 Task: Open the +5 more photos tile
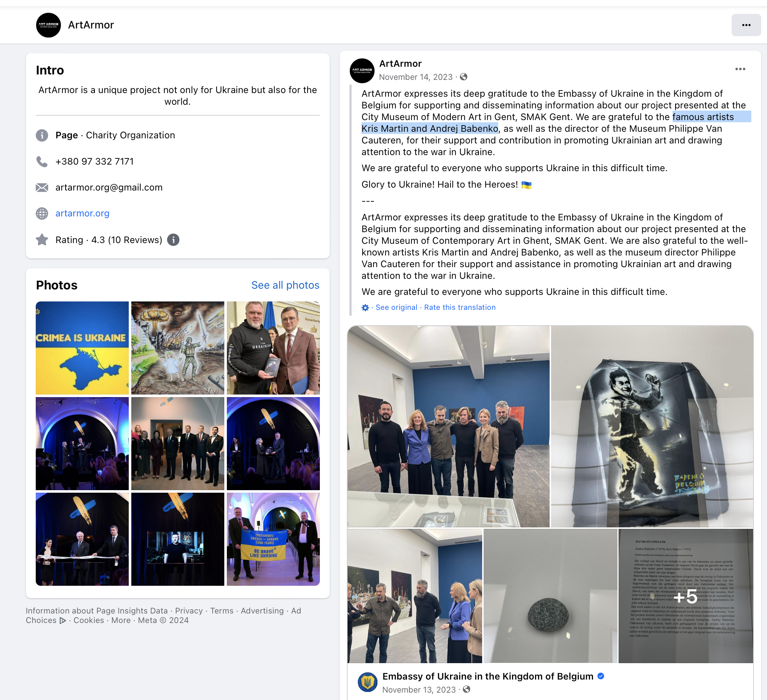[x=686, y=596]
